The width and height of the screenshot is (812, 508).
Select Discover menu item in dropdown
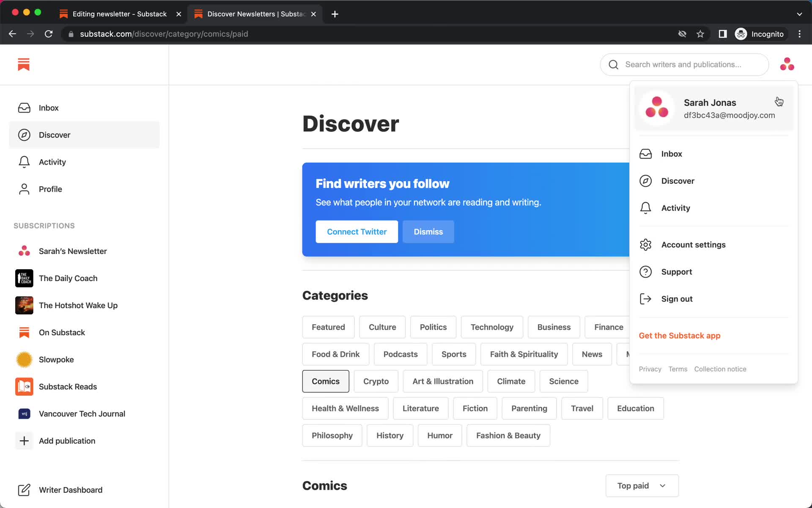(678, 181)
